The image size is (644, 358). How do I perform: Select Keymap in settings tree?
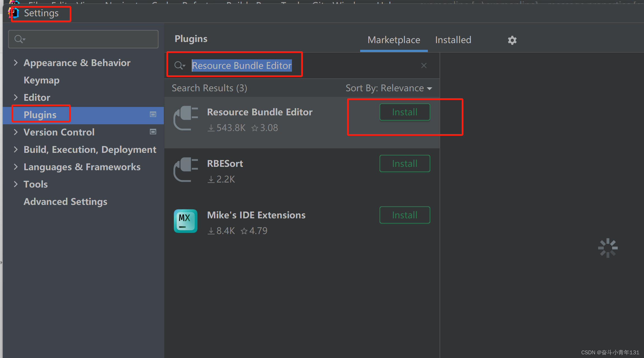tap(42, 80)
